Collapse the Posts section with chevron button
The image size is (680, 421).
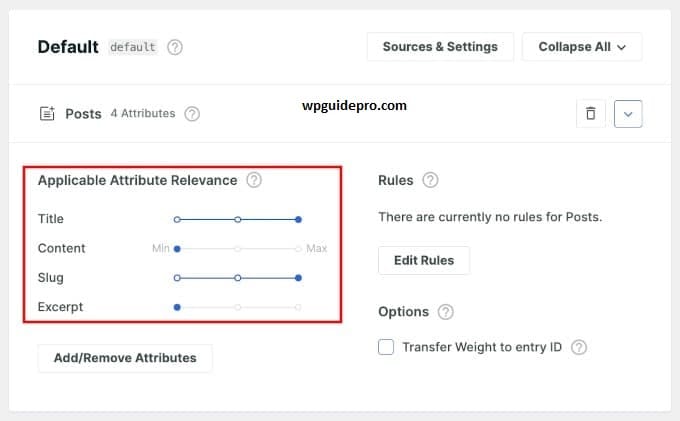point(628,113)
